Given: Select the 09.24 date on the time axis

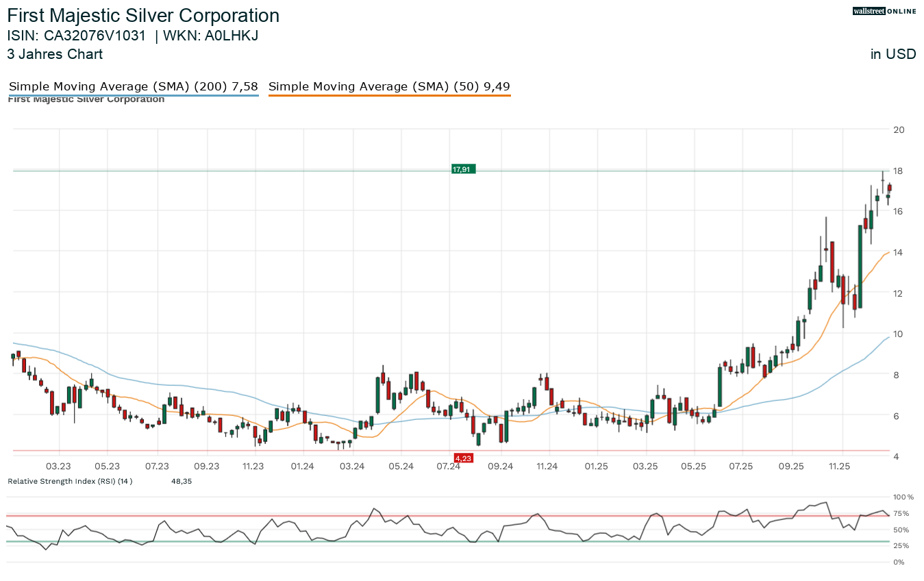Looking at the screenshot, I should (x=500, y=467).
